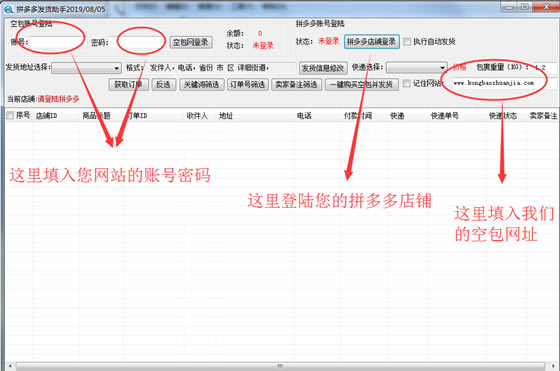Click the 快递单号 column header
This screenshot has height=371, width=560.
click(445, 116)
